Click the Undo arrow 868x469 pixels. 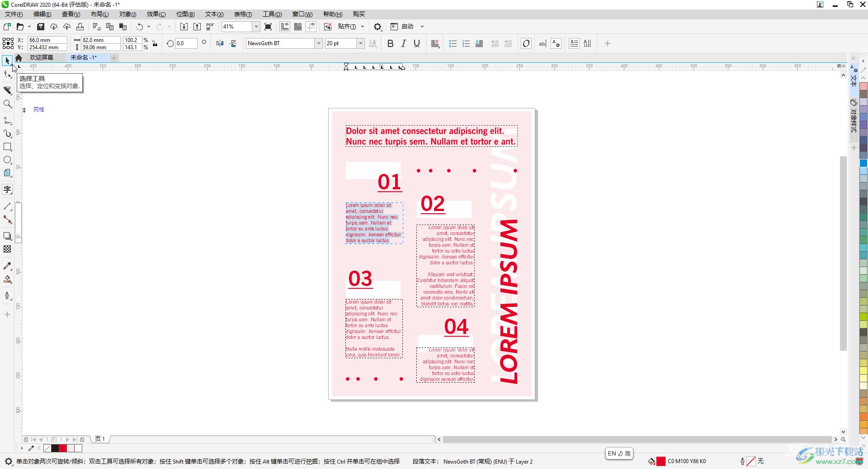(140, 27)
